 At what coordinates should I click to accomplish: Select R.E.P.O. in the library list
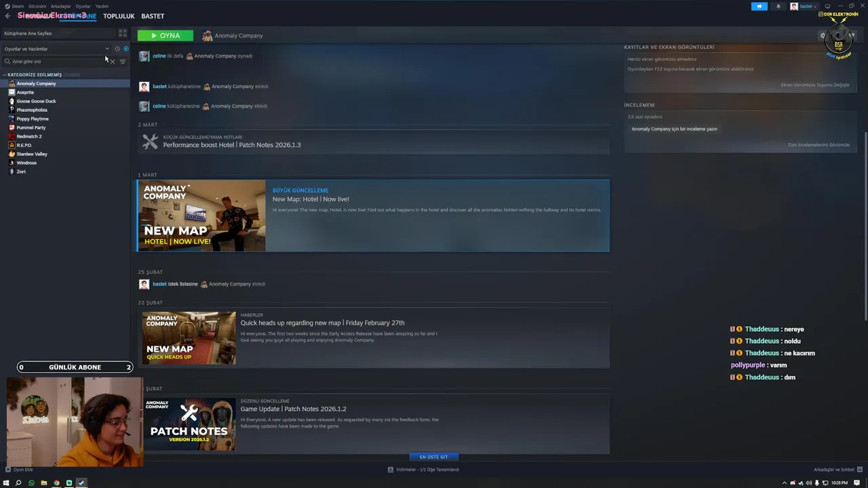coord(65,145)
